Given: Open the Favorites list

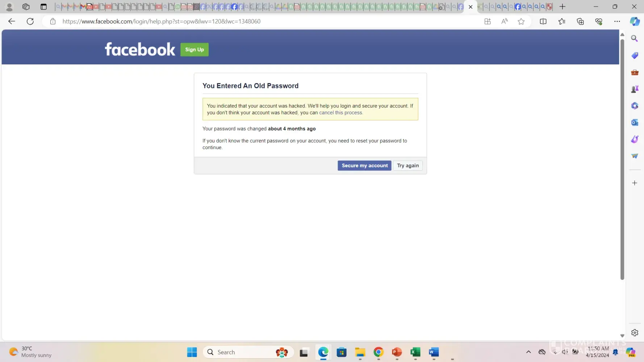Looking at the screenshot, I should (562, 21).
